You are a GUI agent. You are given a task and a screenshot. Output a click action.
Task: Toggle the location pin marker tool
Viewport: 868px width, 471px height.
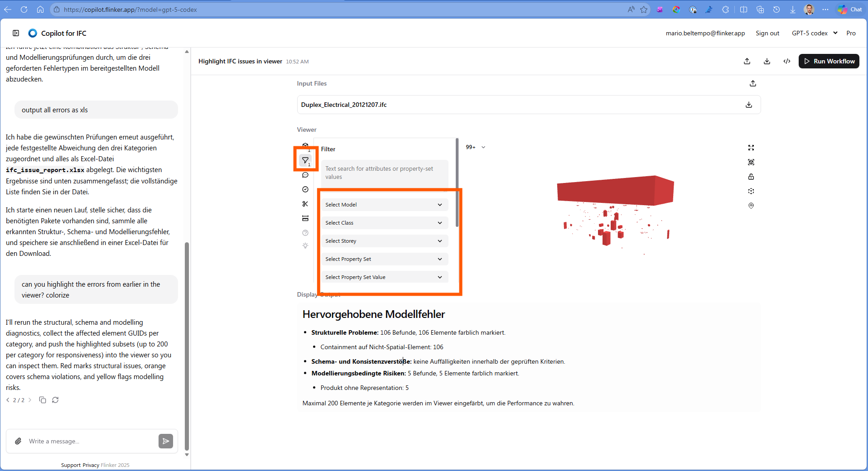point(751,206)
